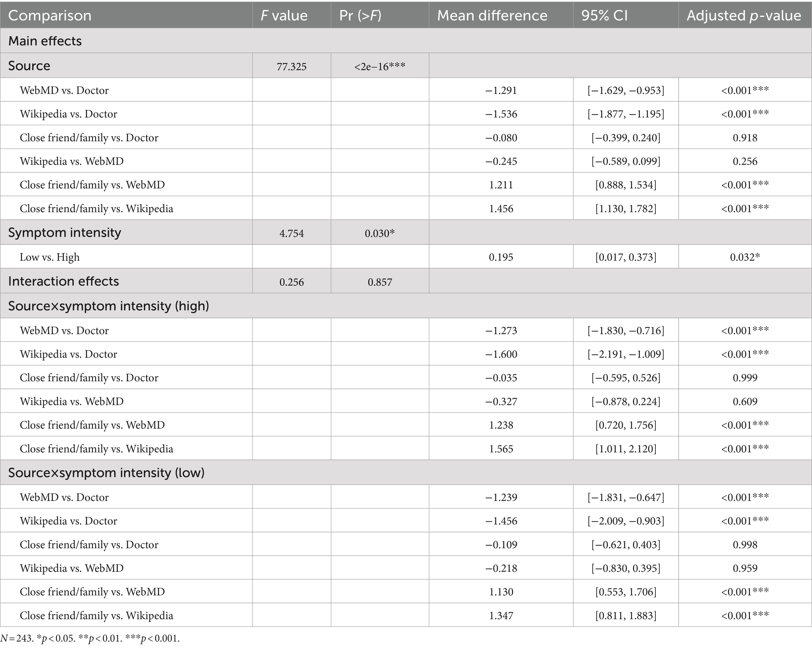Select the mean difference −0.327
This screenshot has width=812, height=648.
tap(501, 401)
